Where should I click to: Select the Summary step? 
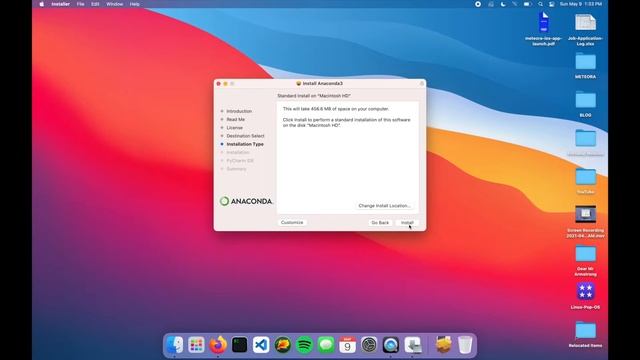[x=236, y=169]
